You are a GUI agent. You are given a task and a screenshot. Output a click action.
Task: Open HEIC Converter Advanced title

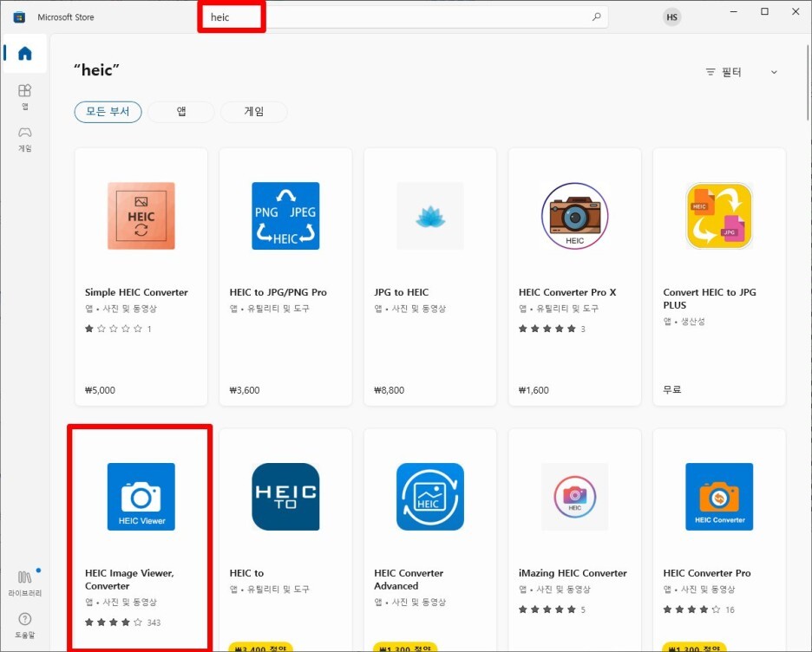point(409,579)
